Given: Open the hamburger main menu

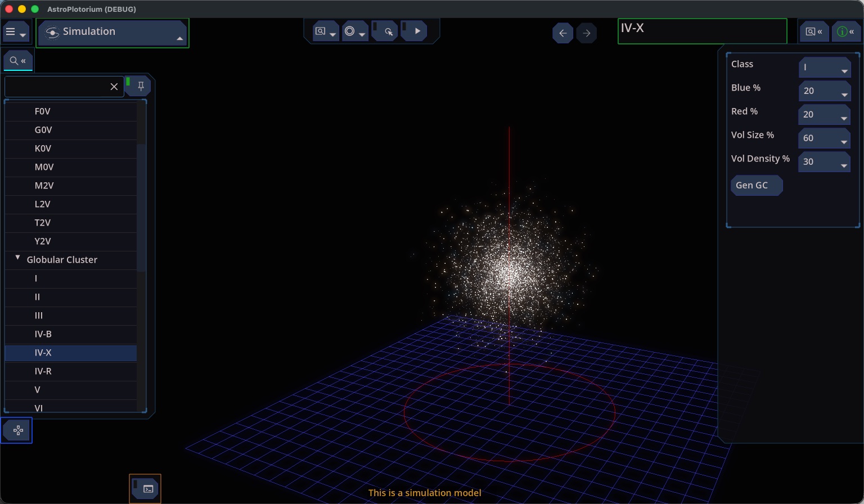Looking at the screenshot, I should click(x=16, y=33).
